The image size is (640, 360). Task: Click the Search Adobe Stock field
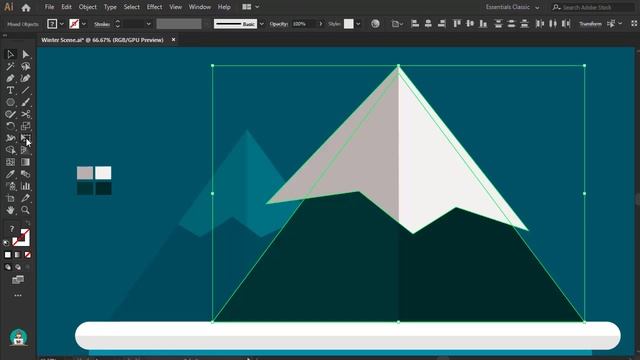tap(592, 7)
